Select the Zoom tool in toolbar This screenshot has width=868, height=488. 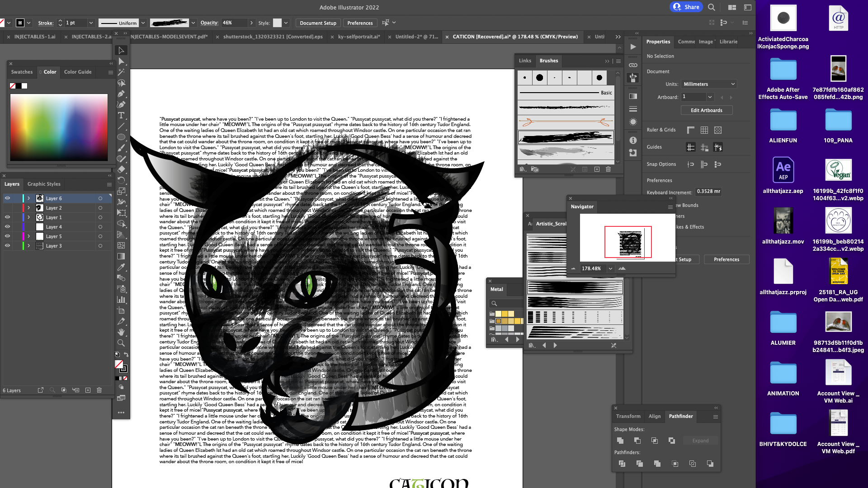121,343
